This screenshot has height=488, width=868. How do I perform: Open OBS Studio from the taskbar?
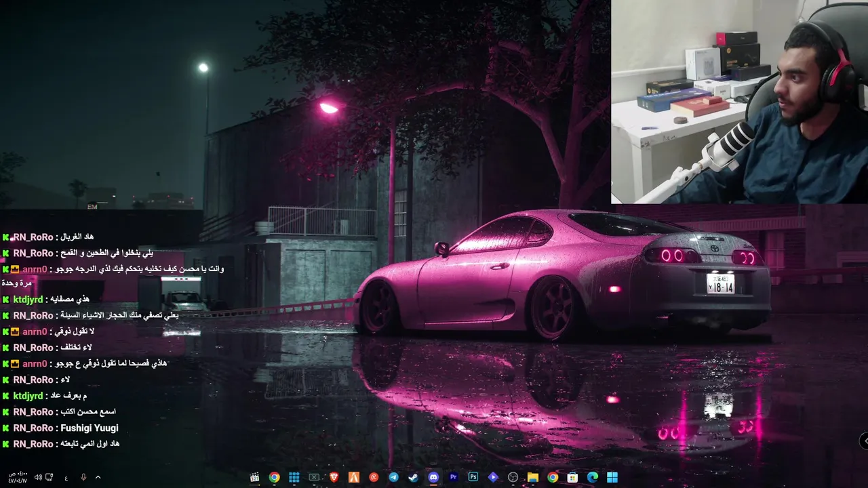coord(513,477)
